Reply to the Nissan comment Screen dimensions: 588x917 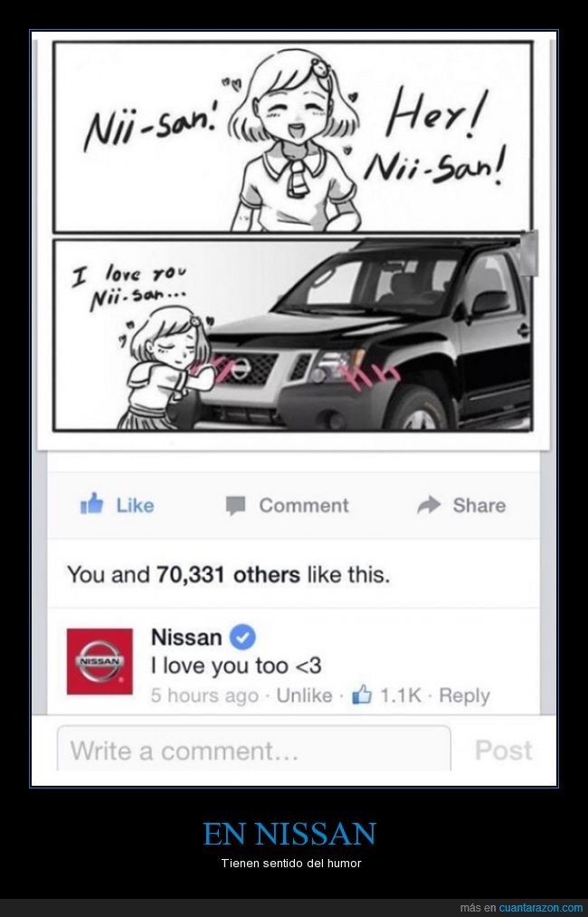[x=464, y=695]
